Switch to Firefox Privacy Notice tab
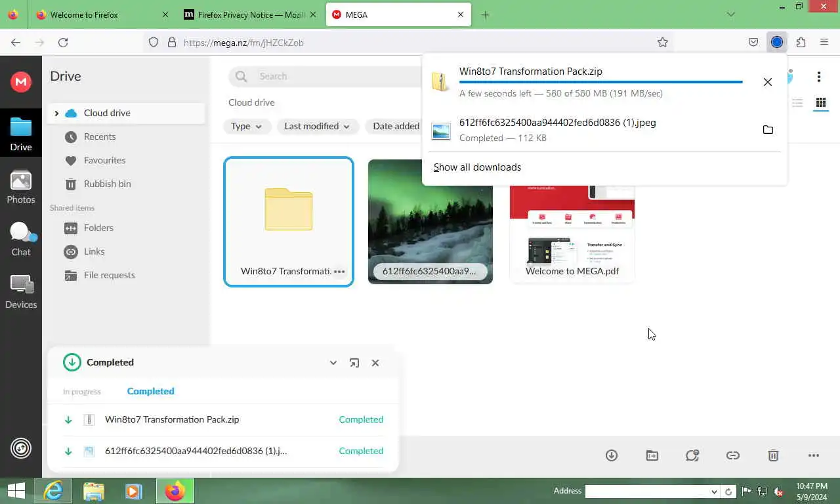 tap(249, 14)
